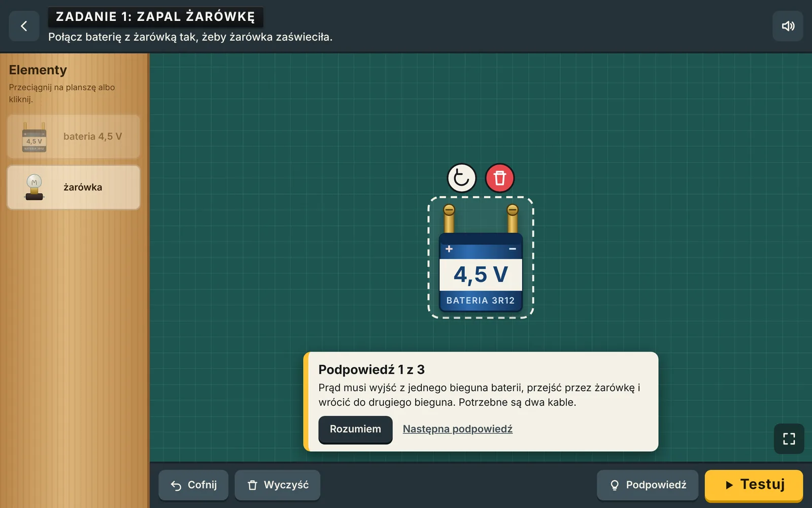Click the "Elementy" panel heading
Viewport: 812px width, 508px height.
(x=38, y=70)
